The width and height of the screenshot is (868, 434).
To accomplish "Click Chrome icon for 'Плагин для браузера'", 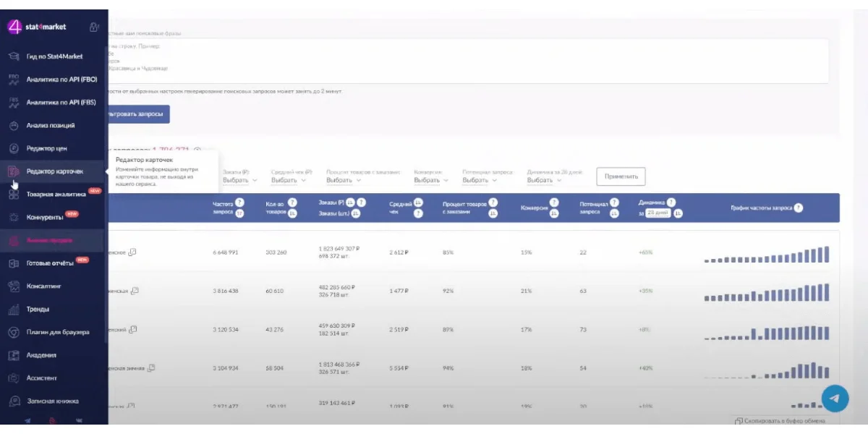I will [x=13, y=332].
